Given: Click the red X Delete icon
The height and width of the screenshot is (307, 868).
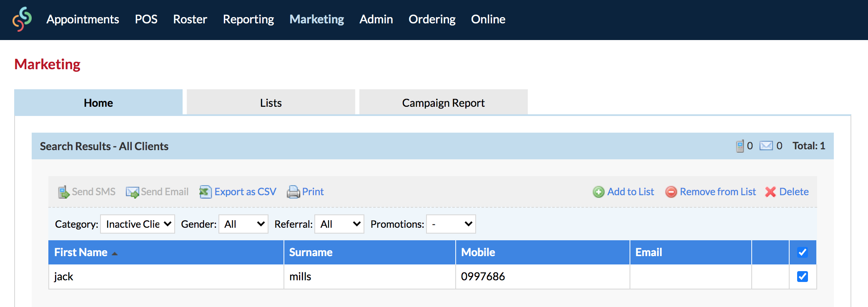Looking at the screenshot, I should click(x=770, y=192).
